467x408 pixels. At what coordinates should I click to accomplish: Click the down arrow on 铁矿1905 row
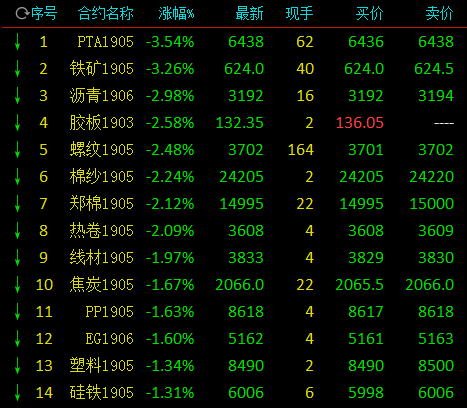17,69
